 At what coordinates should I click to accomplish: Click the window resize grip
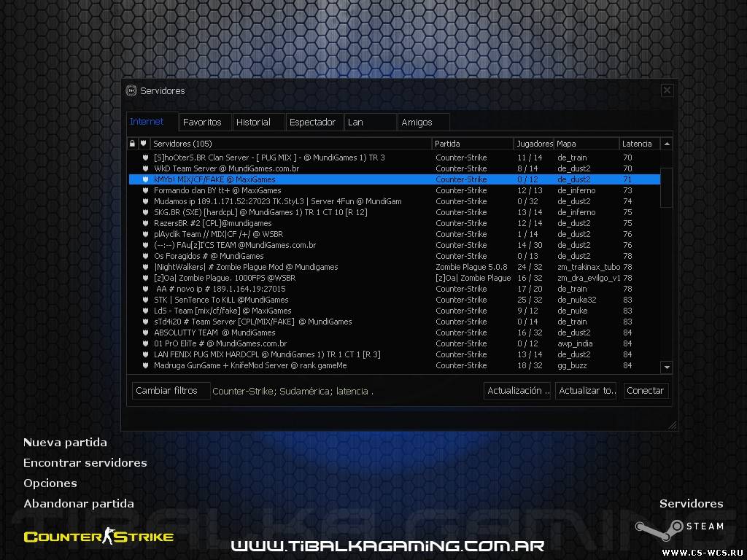(672, 425)
